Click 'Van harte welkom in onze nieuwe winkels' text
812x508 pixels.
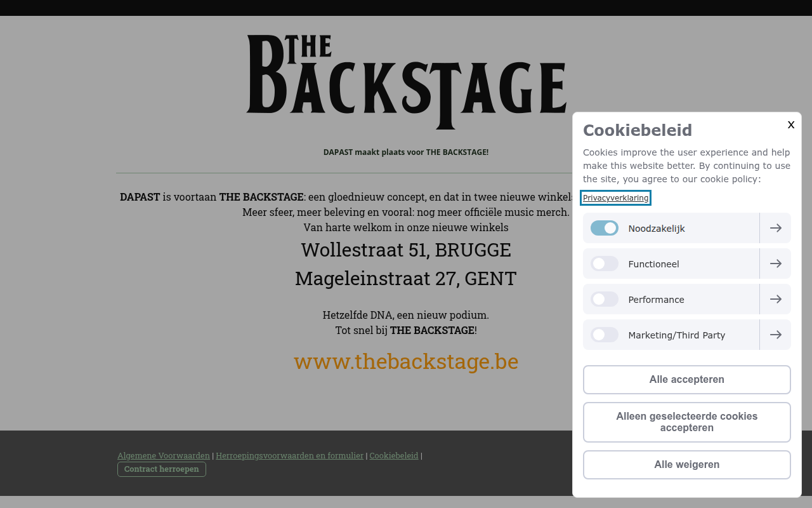coord(406,227)
